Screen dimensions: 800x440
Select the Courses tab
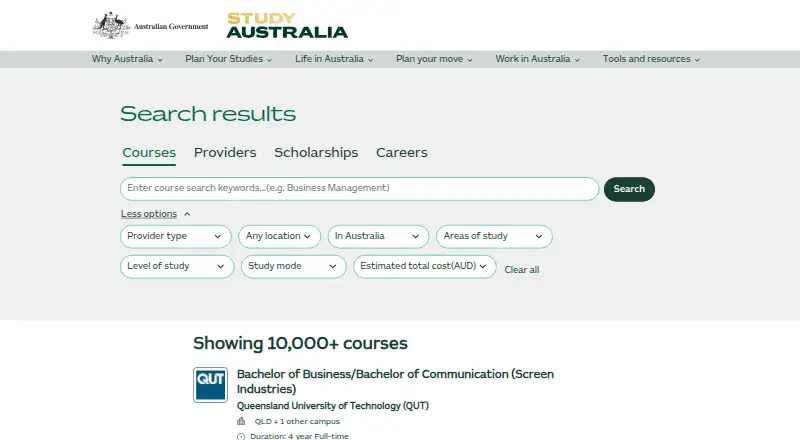[x=149, y=153]
